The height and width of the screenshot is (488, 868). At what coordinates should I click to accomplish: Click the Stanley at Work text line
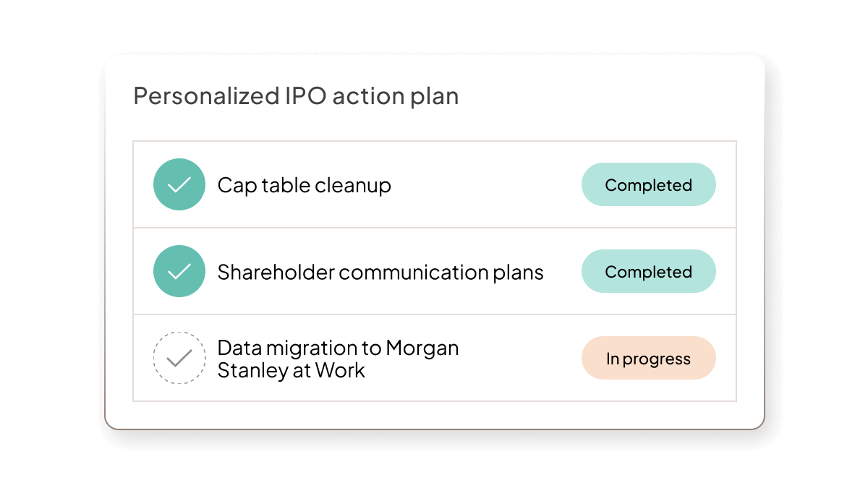292,371
